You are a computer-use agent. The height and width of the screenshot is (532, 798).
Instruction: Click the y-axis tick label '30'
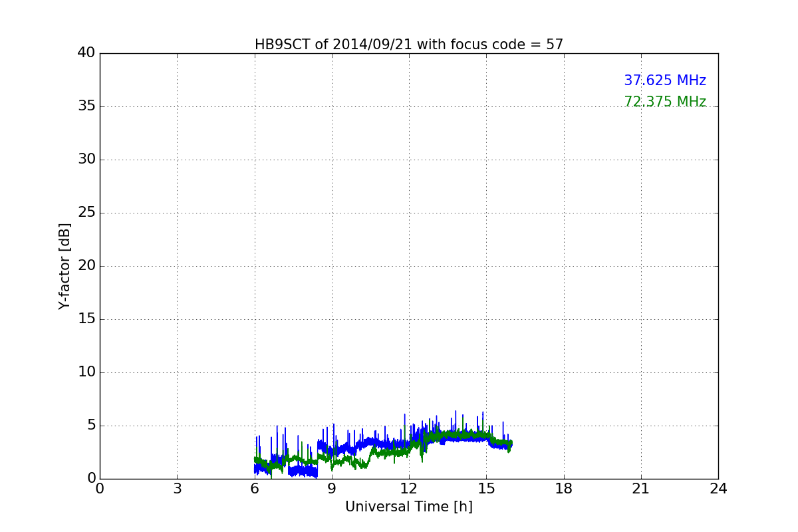86,160
